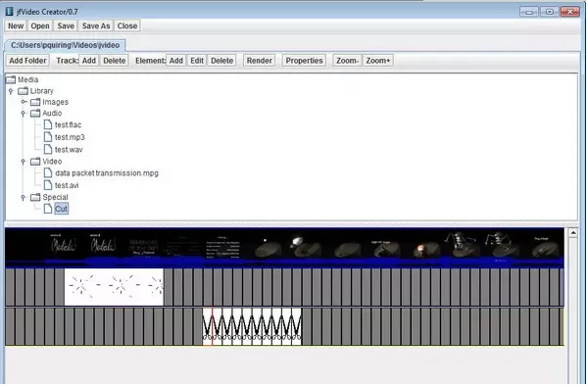
Task: Click the Close project button
Action: click(x=127, y=25)
